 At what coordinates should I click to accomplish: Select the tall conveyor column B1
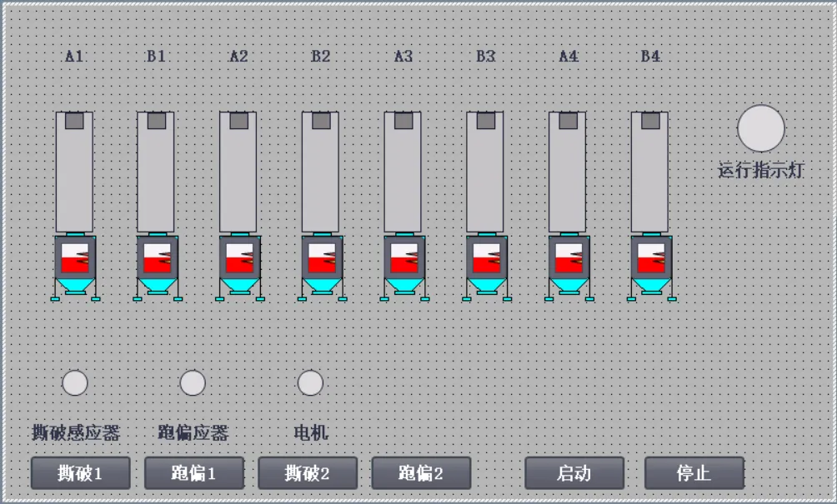155,172
